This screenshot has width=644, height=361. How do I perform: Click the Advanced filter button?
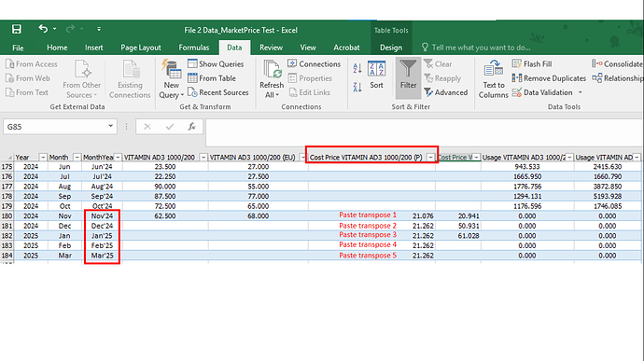click(x=445, y=92)
